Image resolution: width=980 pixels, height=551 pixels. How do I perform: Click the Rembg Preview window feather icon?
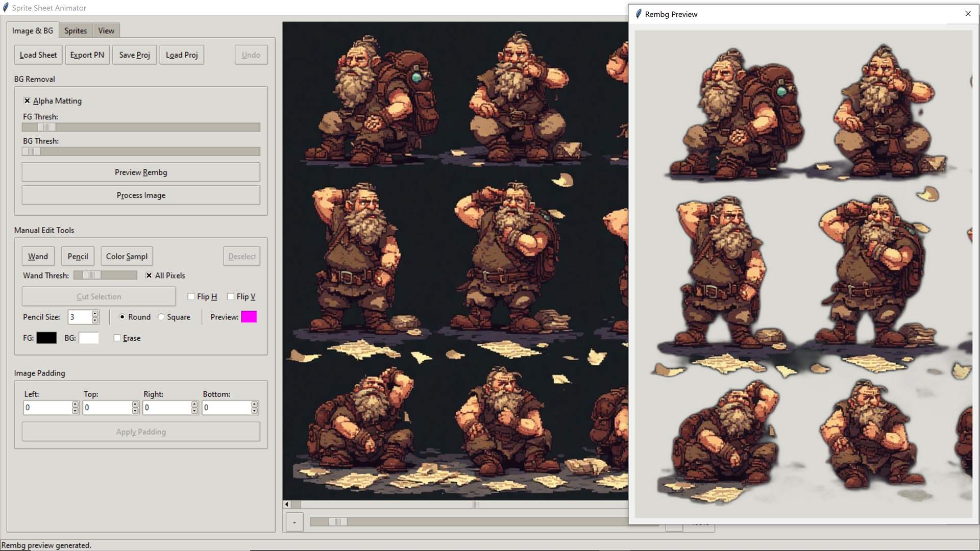[639, 14]
